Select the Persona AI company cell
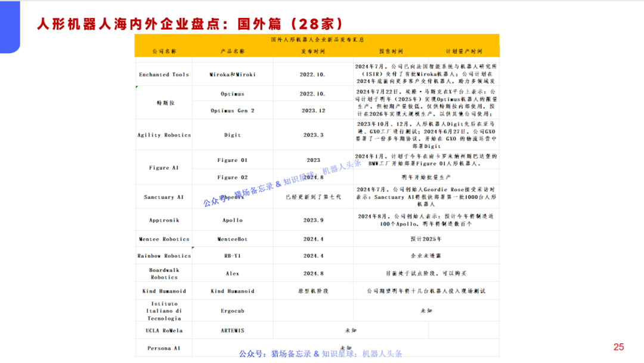Image resolution: width=644 pixels, height=363 pixels. click(x=164, y=349)
